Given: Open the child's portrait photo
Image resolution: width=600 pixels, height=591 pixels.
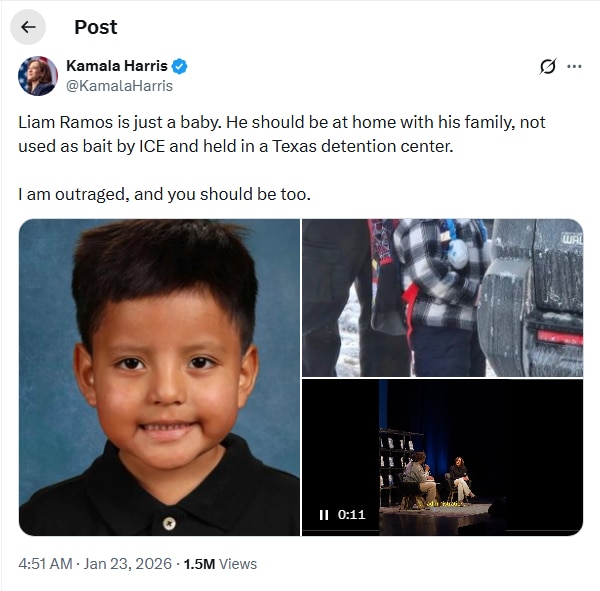Looking at the screenshot, I should tap(159, 377).
